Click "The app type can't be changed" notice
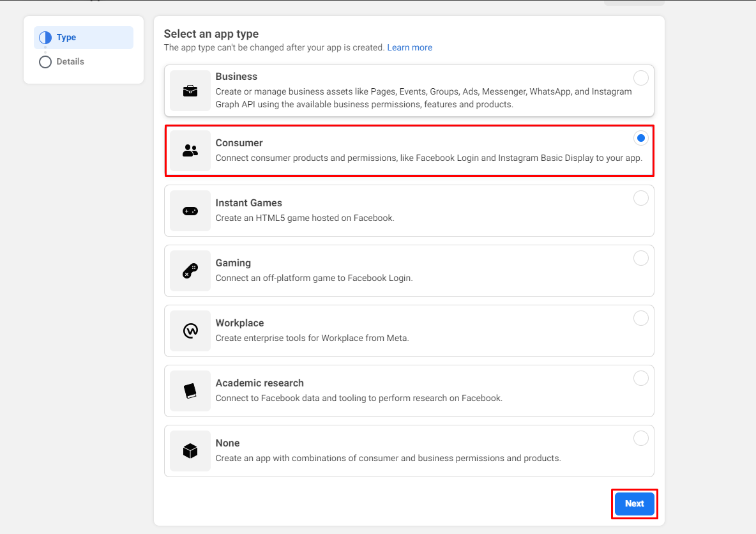756x534 pixels. 274,47
